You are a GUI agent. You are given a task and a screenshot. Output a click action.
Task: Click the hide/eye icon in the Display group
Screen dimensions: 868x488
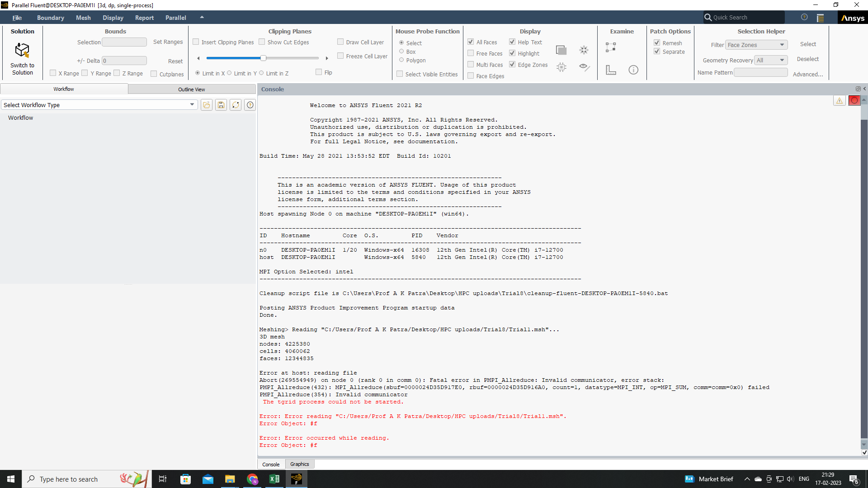(584, 67)
